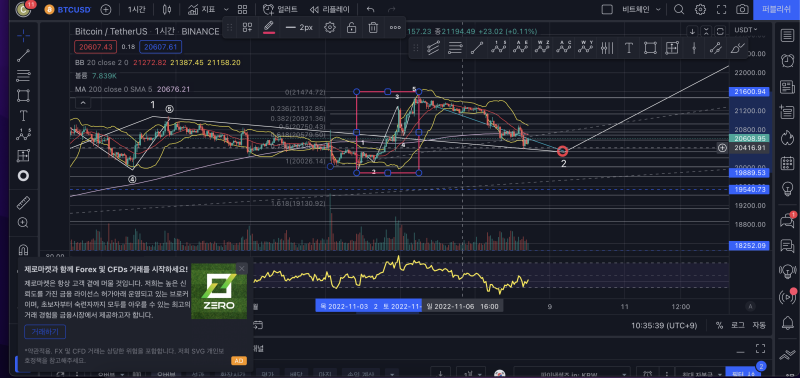Select the crosshair cursor tool
The image size is (800, 378).
(23, 35)
